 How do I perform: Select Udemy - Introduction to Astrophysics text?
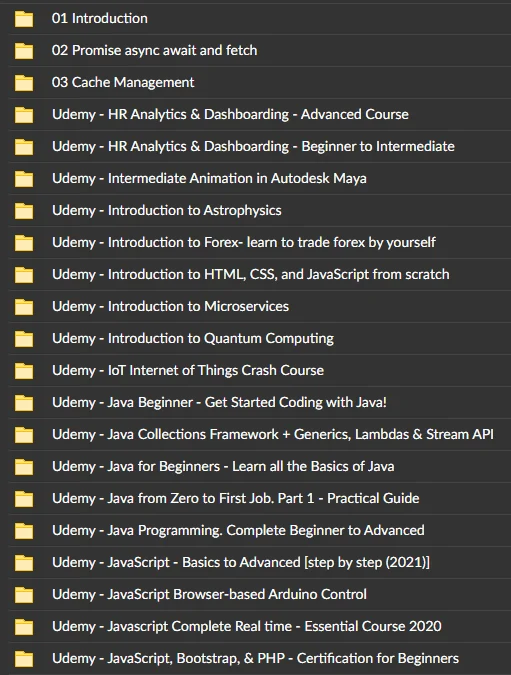[167, 210]
